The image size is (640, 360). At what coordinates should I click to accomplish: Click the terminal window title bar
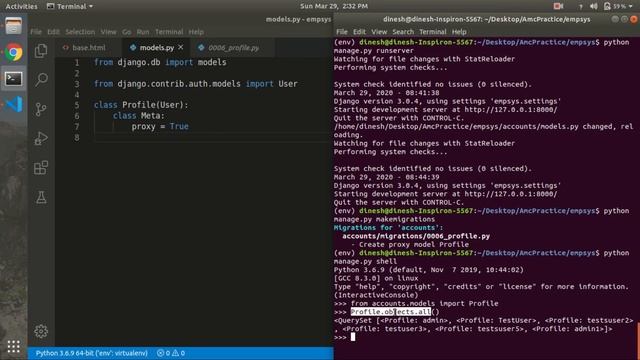[487, 19]
